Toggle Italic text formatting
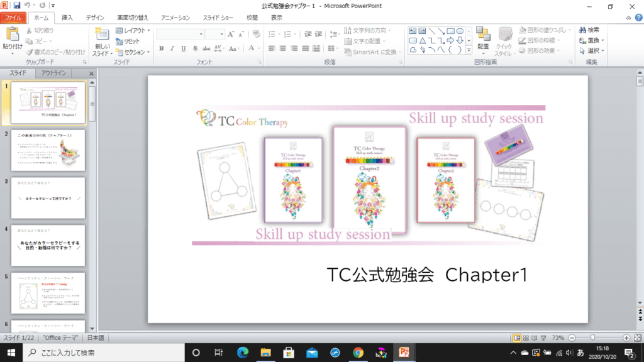 pos(172,48)
